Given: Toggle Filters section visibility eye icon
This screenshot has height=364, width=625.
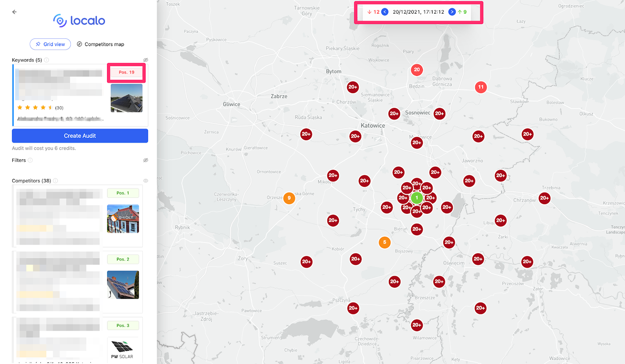Looking at the screenshot, I should pos(146,160).
